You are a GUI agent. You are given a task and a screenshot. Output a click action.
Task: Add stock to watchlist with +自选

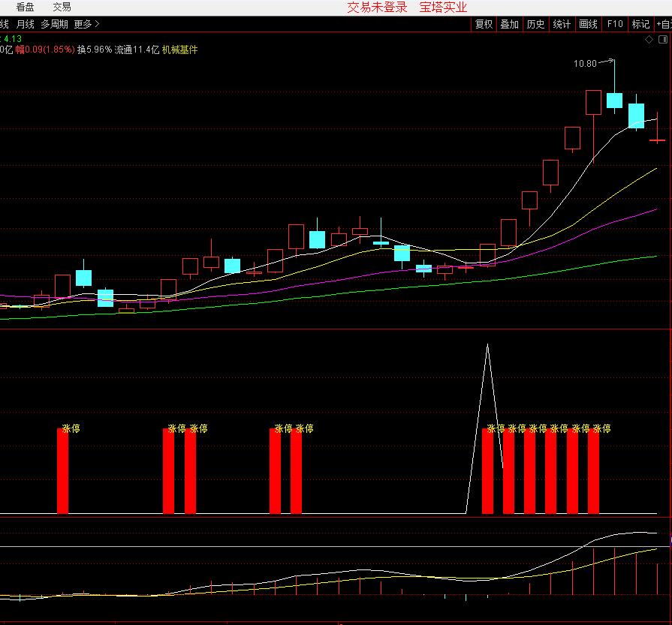tap(663, 24)
